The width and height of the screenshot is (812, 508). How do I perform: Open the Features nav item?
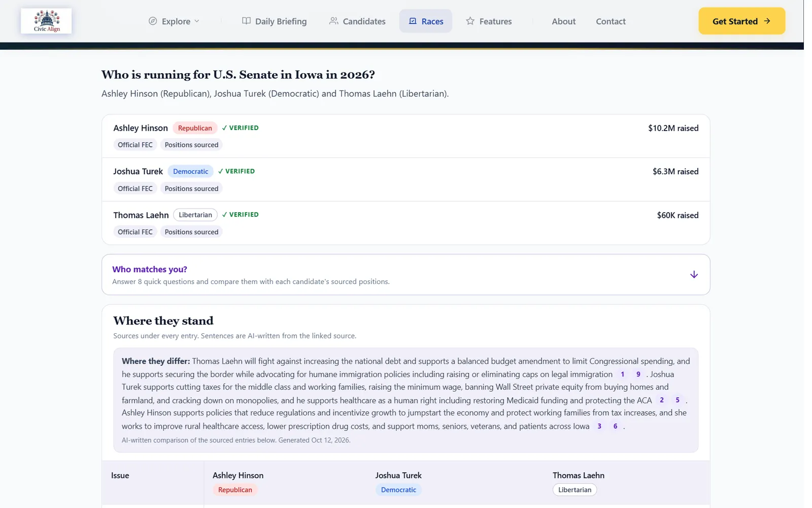pyautogui.click(x=489, y=21)
